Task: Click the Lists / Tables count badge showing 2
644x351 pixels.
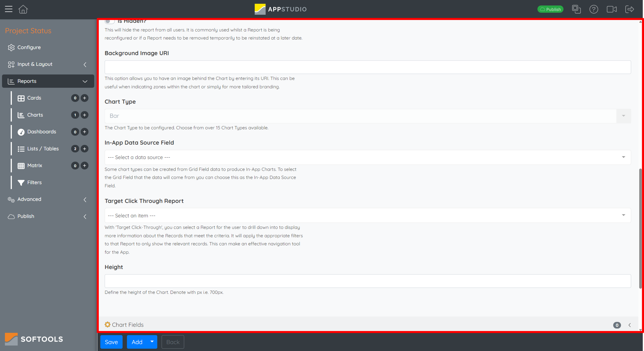Action: pyautogui.click(x=75, y=149)
